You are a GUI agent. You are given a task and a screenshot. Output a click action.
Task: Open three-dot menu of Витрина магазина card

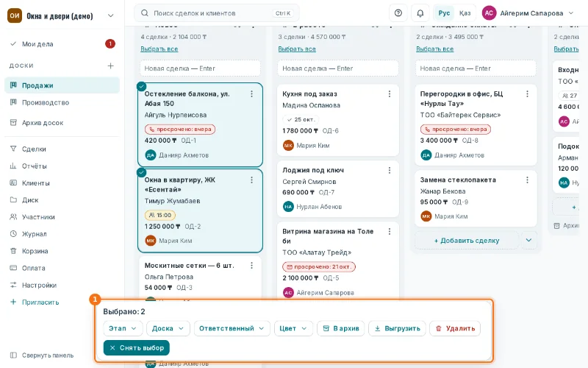pos(390,231)
